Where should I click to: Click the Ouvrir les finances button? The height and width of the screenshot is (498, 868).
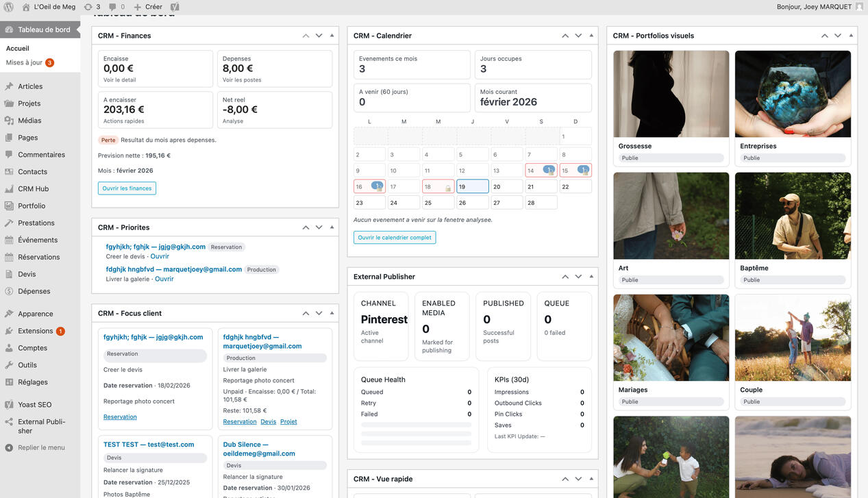[x=127, y=188]
